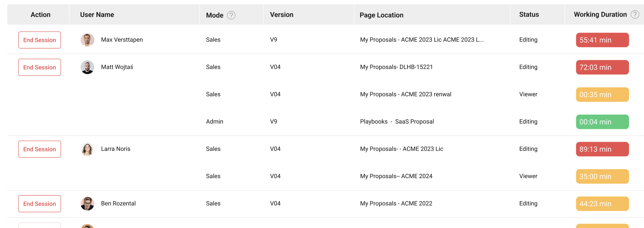End Session for Matt Wojtaś

(40, 67)
